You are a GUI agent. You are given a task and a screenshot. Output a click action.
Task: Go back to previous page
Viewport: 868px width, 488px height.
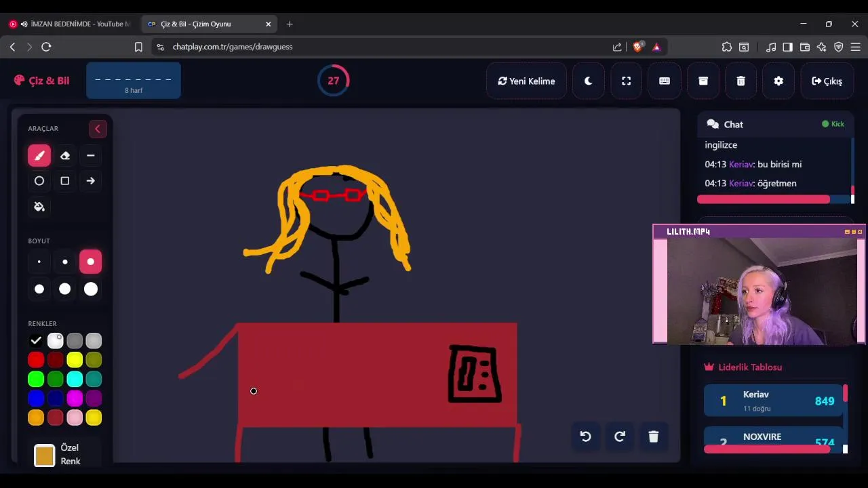point(12,47)
